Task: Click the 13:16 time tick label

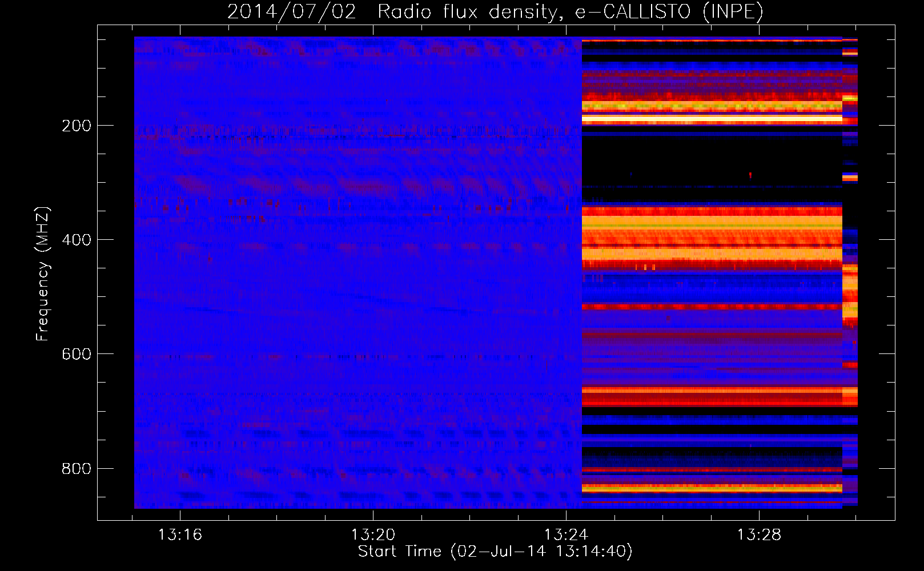Action: [x=180, y=535]
